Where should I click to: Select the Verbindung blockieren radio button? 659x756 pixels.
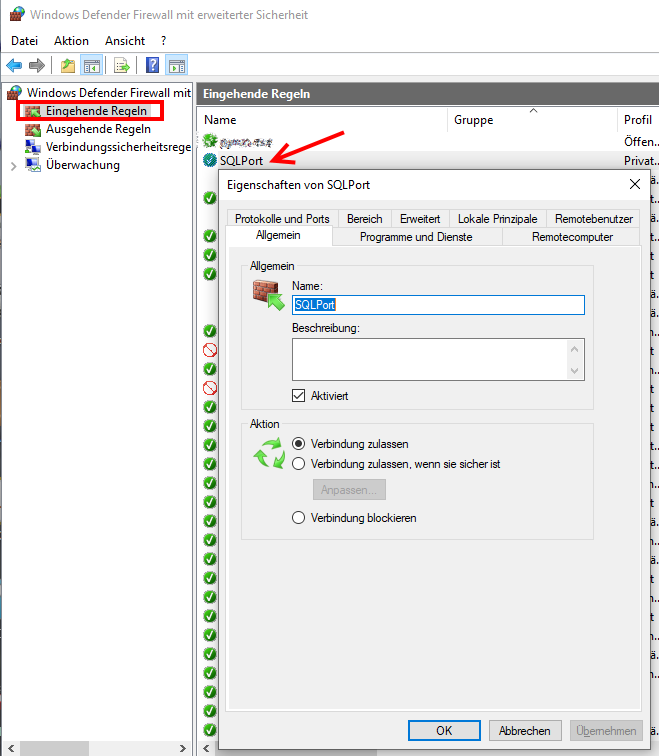[298, 518]
